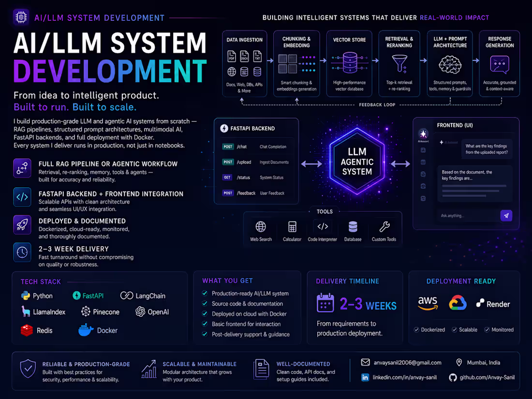This screenshot has width=532, height=399.
Task: Click the user question bubble about key findings
Action: tap(487, 149)
